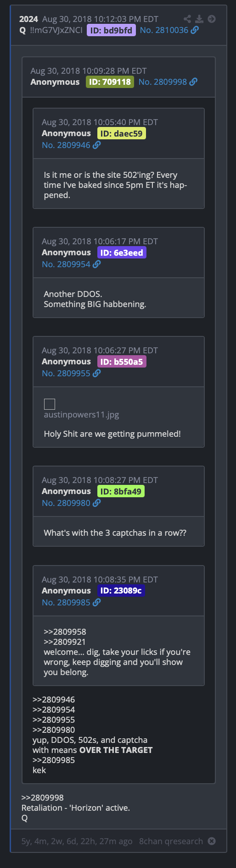Open post link No. 2810036
The image size is (236, 868).
pos(164,30)
